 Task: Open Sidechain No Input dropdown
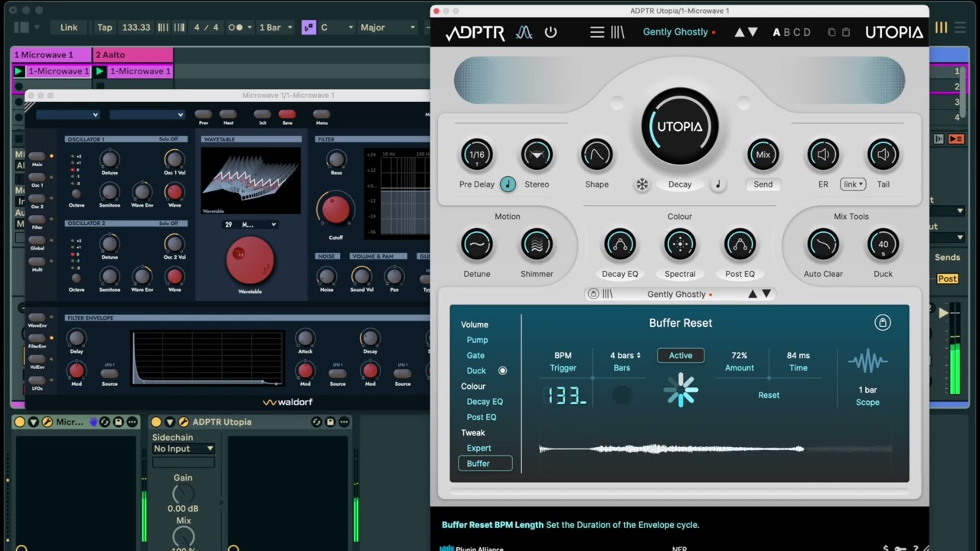click(x=184, y=448)
